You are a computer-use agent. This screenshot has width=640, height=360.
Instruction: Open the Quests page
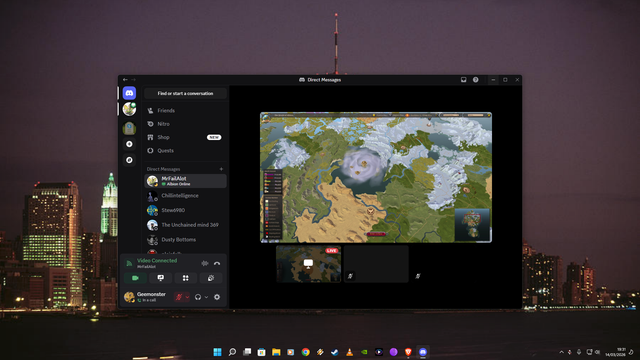coord(186,151)
